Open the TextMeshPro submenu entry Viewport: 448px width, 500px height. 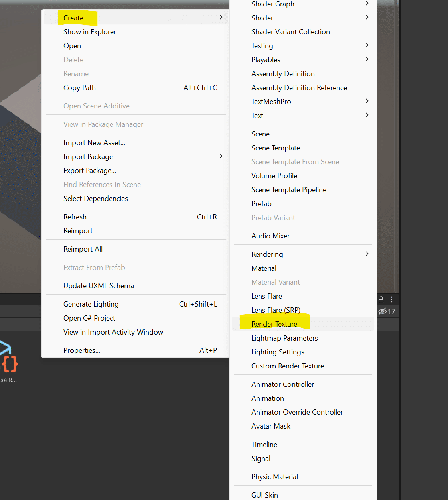tap(303, 102)
